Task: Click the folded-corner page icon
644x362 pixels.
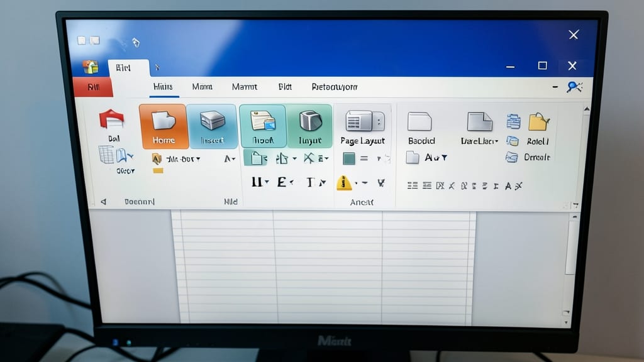Action: 479,122
